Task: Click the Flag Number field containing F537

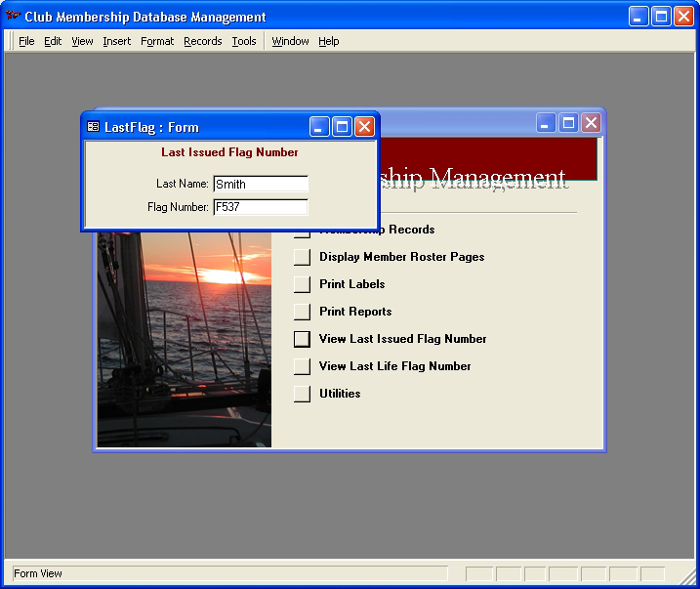Action: click(261, 207)
